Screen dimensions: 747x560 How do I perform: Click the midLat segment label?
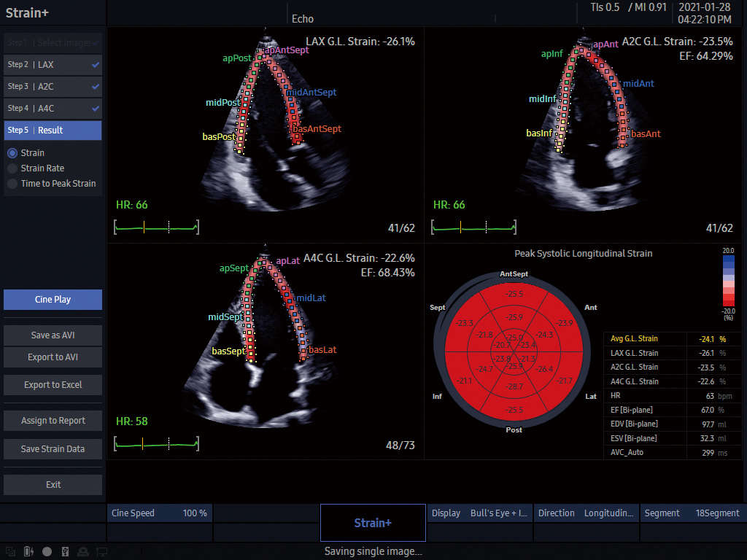pyautogui.click(x=311, y=298)
